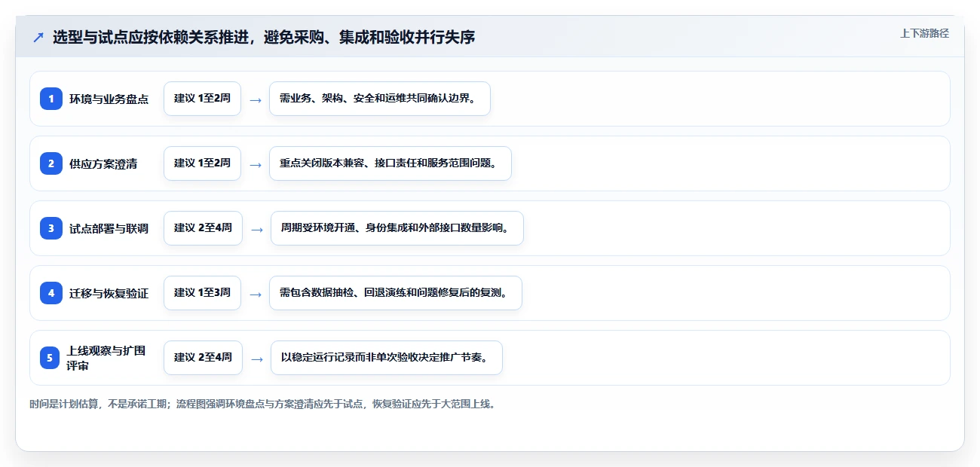Click the arrow in 试点部署与联调 row
The width and height of the screenshot is (980, 467).
point(257,229)
